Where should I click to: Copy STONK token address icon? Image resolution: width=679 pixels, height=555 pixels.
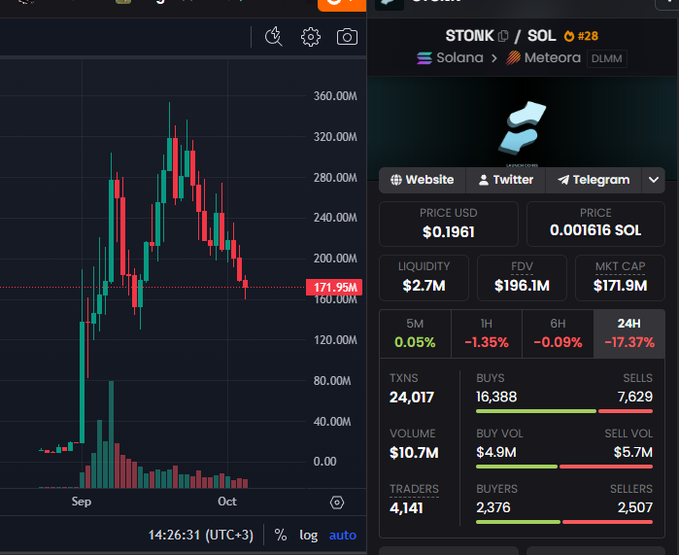click(x=503, y=36)
